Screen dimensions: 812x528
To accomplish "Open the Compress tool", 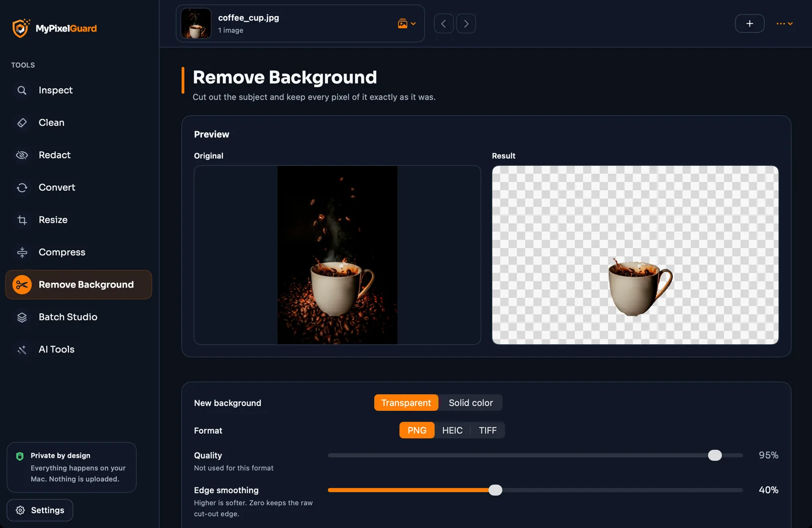I will pos(79,253).
